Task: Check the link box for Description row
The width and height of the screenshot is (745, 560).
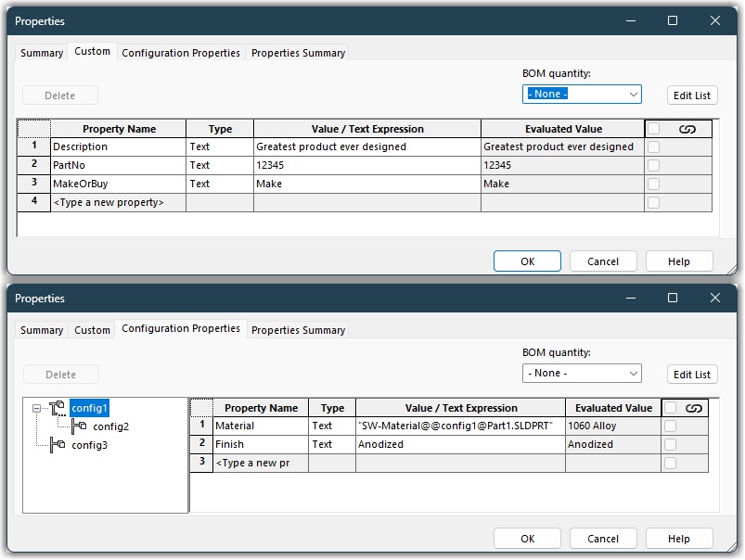Action: (654, 146)
